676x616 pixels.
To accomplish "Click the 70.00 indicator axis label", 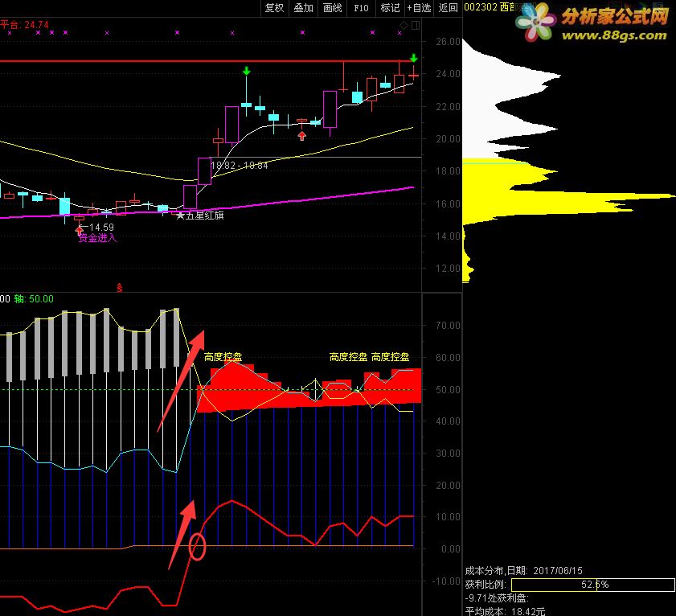I will (448, 325).
